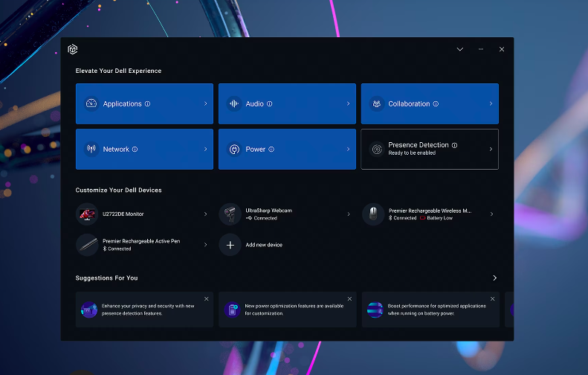The image size is (588, 375).
Task: Click the Audio waveform icon
Action: click(x=234, y=103)
